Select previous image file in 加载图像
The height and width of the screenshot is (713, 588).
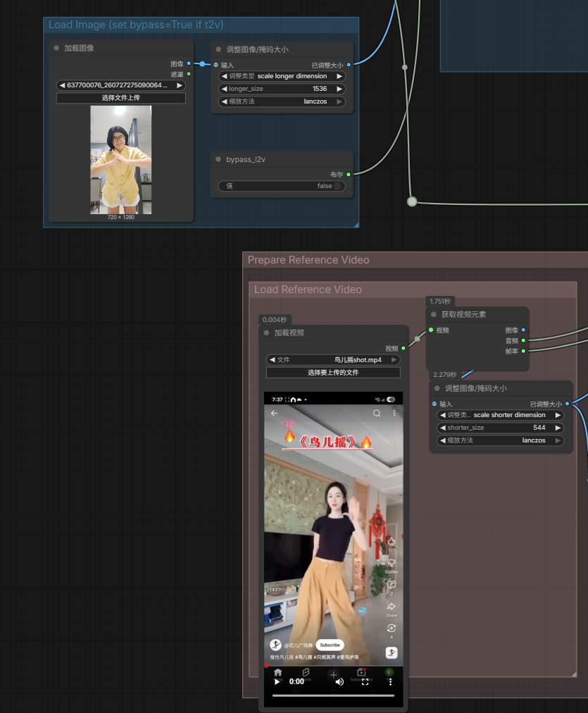[62, 85]
